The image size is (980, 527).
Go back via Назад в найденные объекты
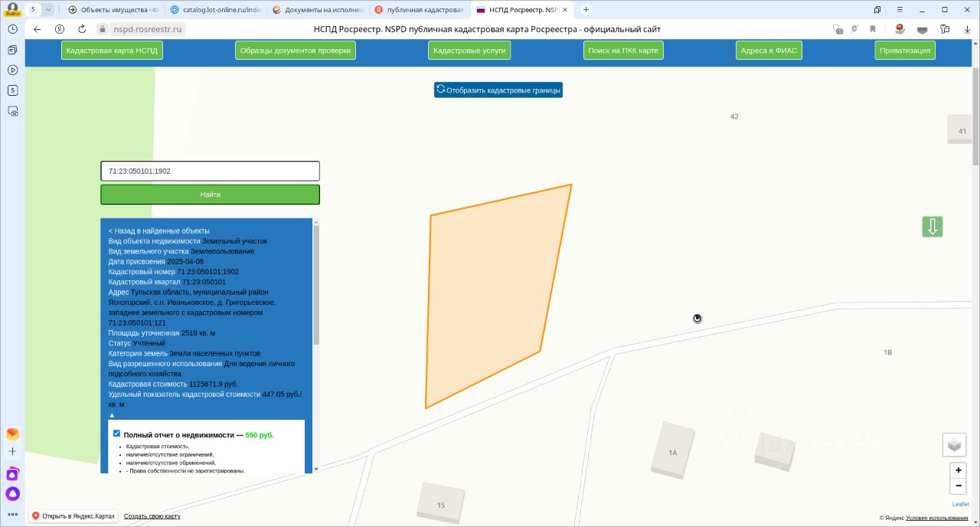pos(158,231)
